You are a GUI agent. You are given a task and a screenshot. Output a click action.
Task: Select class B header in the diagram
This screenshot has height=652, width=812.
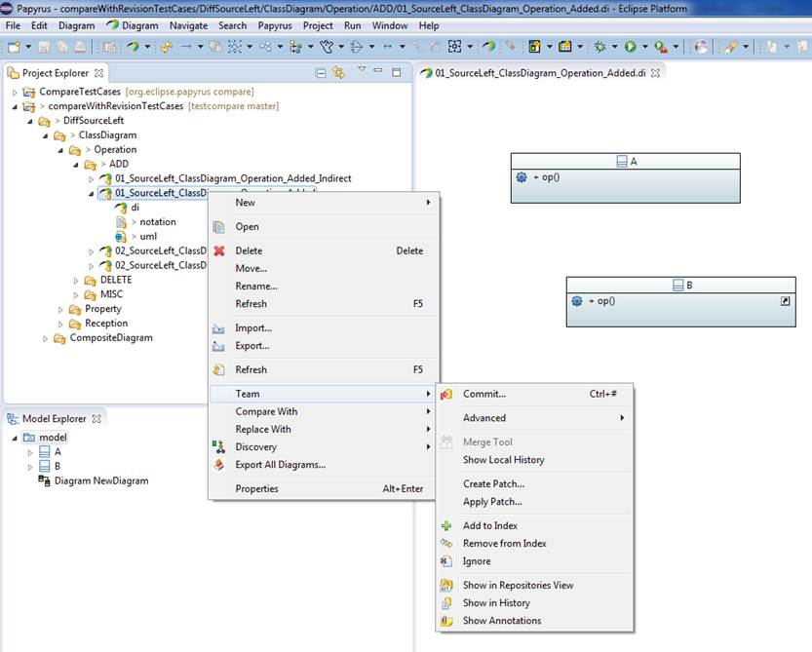tap(681, 285)
